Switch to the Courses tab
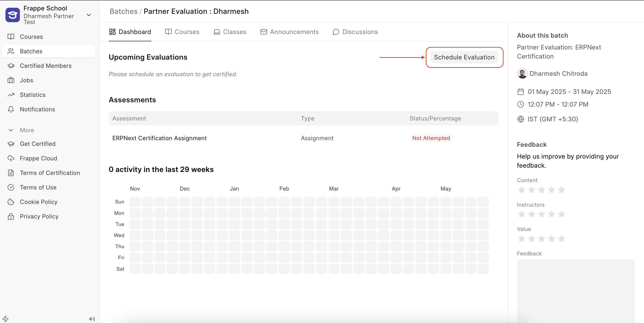The image size is (644, 323). point(182,32)
